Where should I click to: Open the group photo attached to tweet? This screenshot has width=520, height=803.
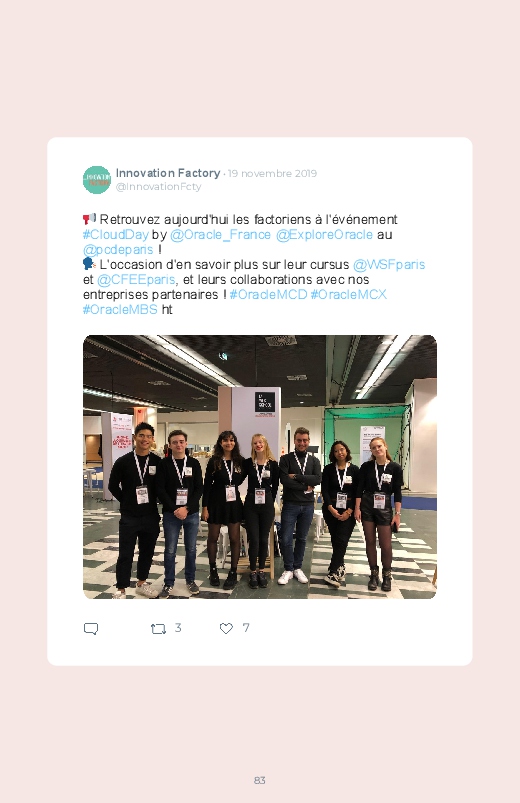260,467
